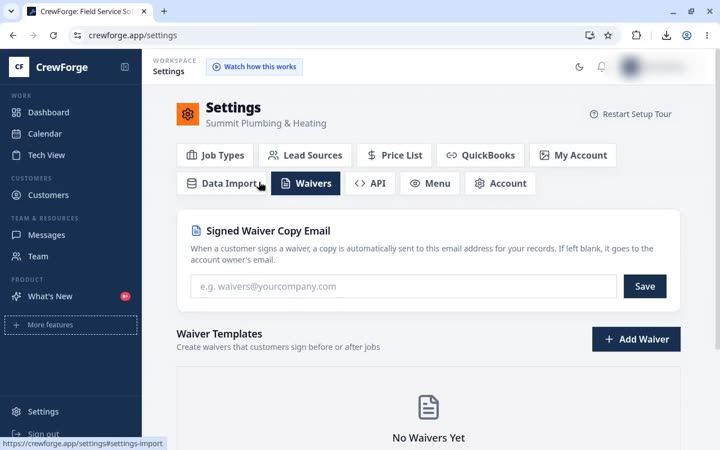Go back in browser

[13, 35]
